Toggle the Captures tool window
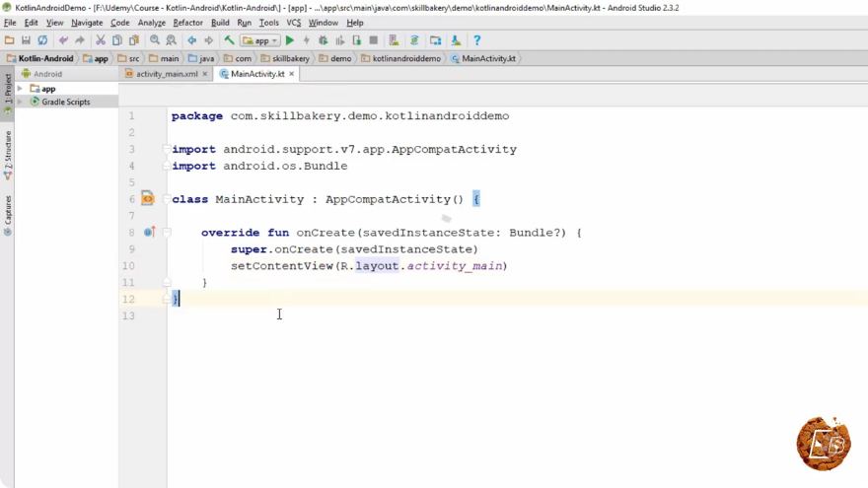This screenshot has width=868, height=488. pyautogui.click(x=7, y=215)
